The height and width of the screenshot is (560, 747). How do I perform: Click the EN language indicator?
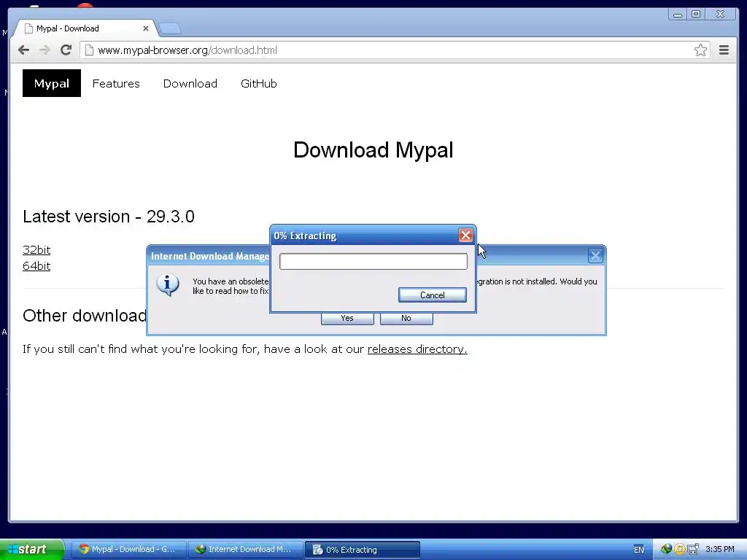639,550
